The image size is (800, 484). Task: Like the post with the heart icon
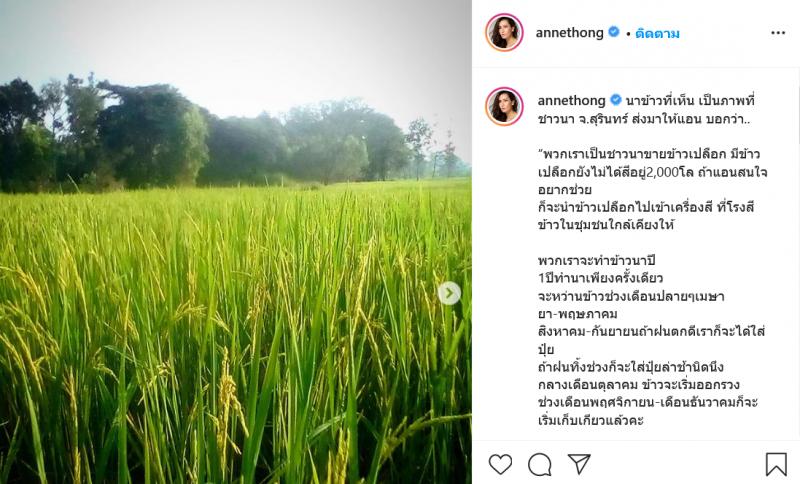[x=500, y=464]
